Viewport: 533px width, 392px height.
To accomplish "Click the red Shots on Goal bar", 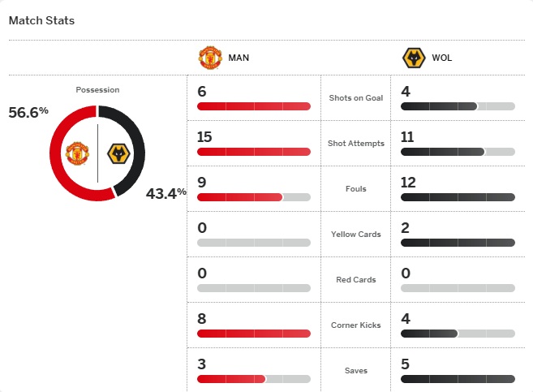I will pyautogui.click(x=253, y=106).
